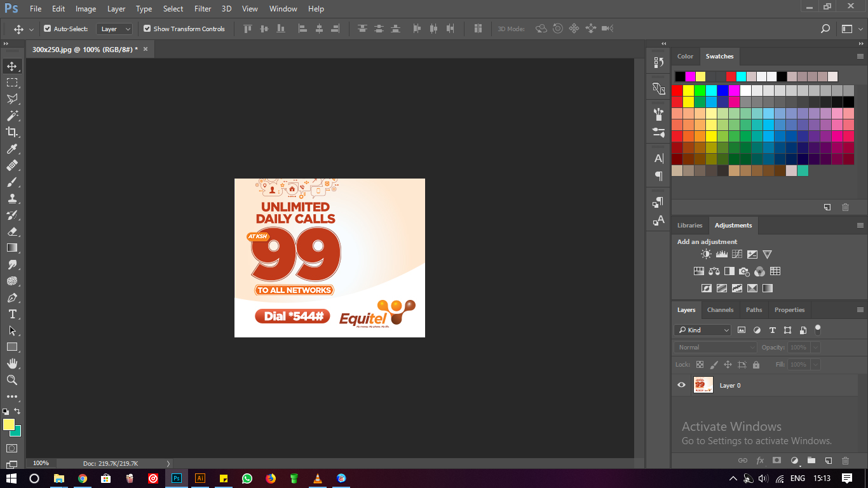The image size is (868, 488).
Task: Select the Rectangular Marquee tool
Action: [12, 83]
